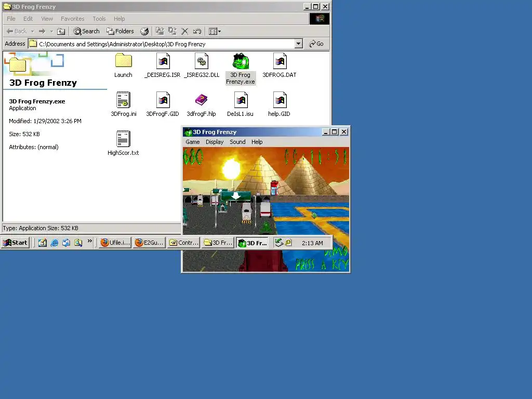This screenshot has height=399, width=532.
Task: Select the Launch folder icon
Action: (x=123, y=61)
